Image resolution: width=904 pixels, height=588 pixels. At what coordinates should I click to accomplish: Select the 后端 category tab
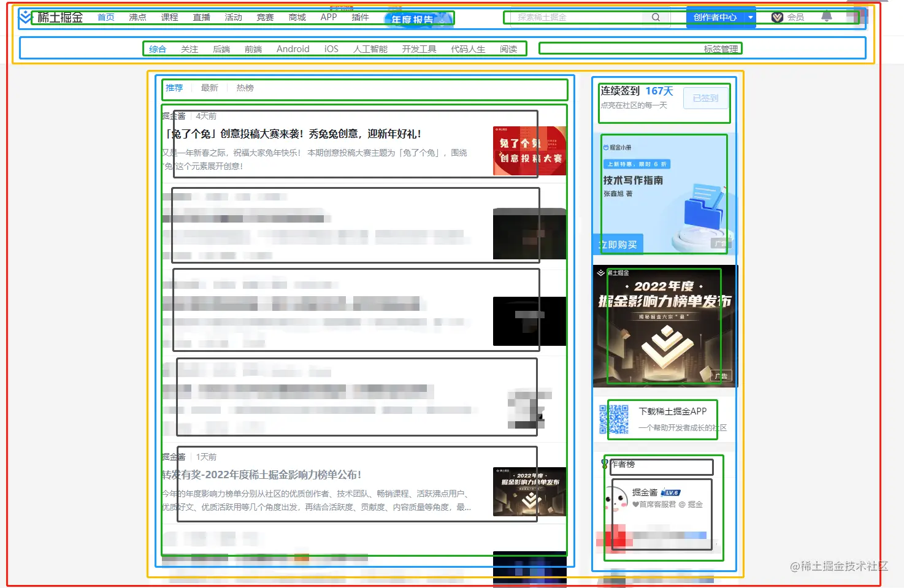tap(221, 49)
